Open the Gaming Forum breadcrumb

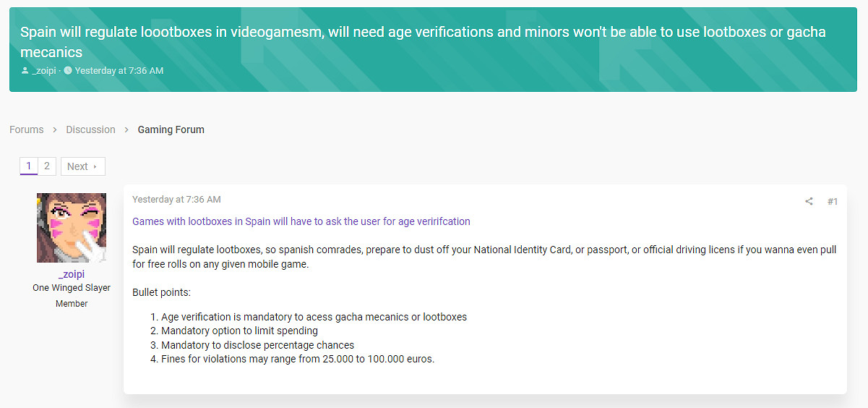[x=171, y=129]
